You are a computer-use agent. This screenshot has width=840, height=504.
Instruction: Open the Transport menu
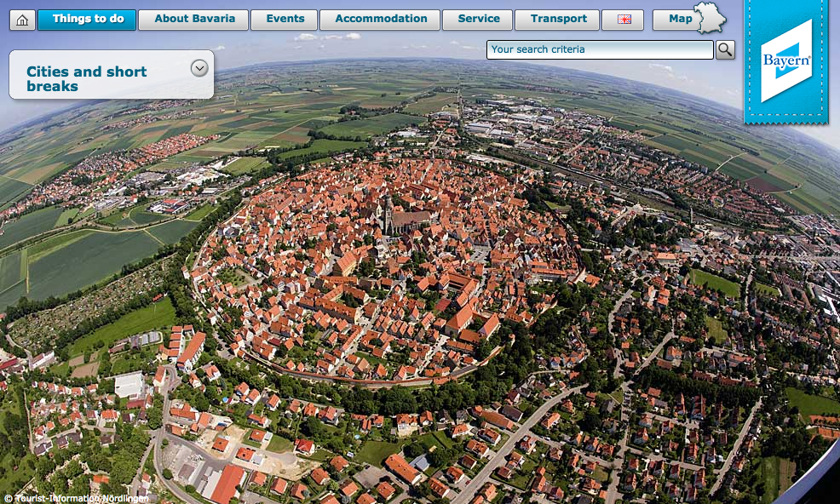coord(557,20)
